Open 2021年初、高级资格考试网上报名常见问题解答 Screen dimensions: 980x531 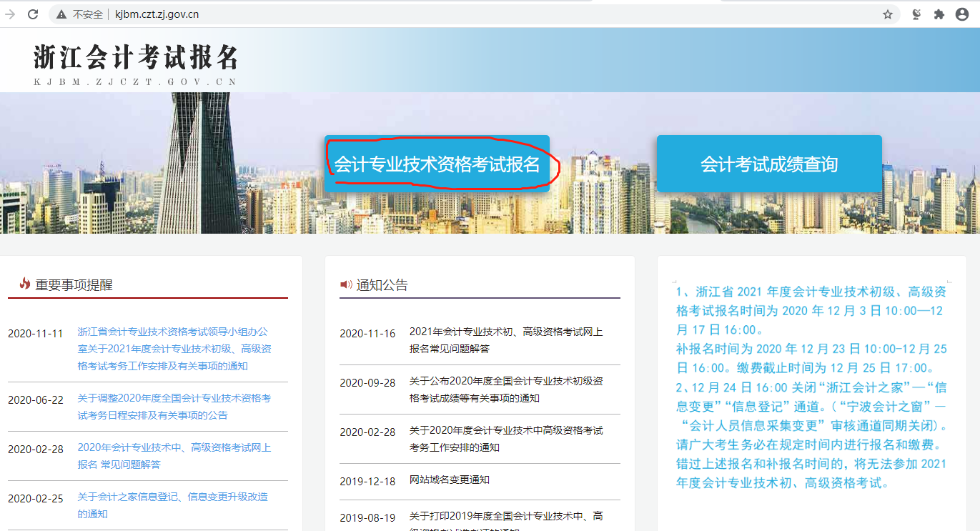(505, 340)
